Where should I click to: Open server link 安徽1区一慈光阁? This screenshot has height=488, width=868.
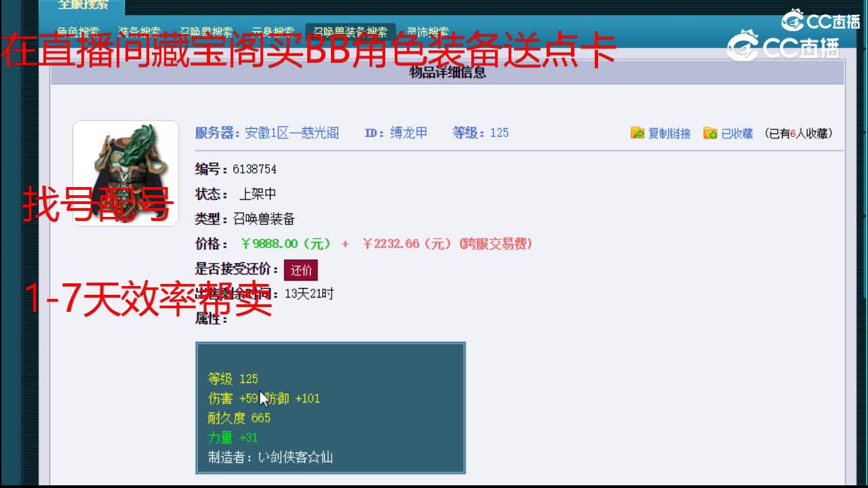click(x=292, y=133)
